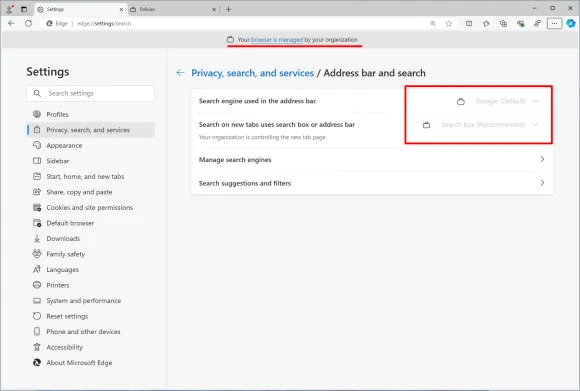Image resolution: width=580 pixels, height=391 pixels.
Task: Open Reset settings page
Action: [x=90, y=316]
